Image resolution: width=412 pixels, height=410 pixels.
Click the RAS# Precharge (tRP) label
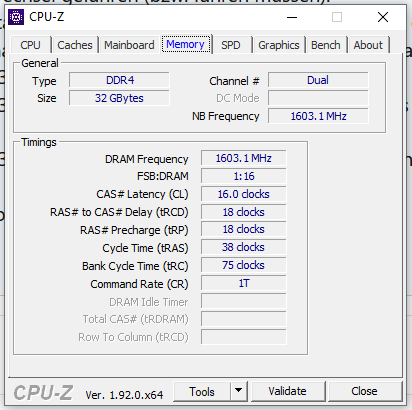(x=134, y=230)
